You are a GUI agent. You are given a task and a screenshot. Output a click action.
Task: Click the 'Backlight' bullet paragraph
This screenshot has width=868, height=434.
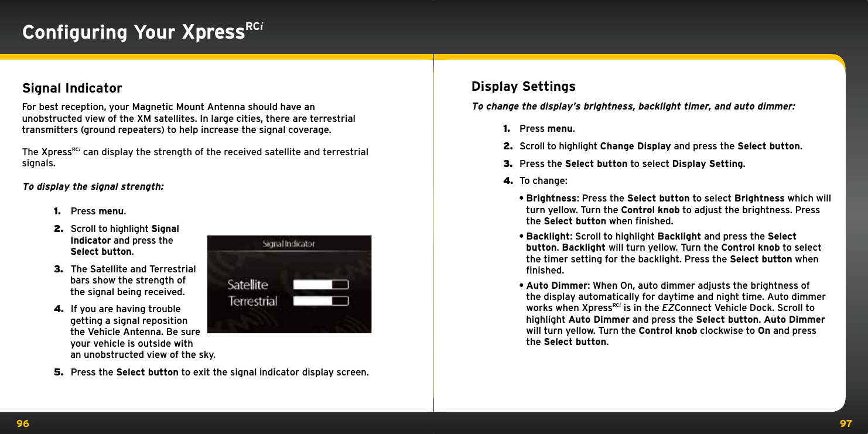[670, 254]
